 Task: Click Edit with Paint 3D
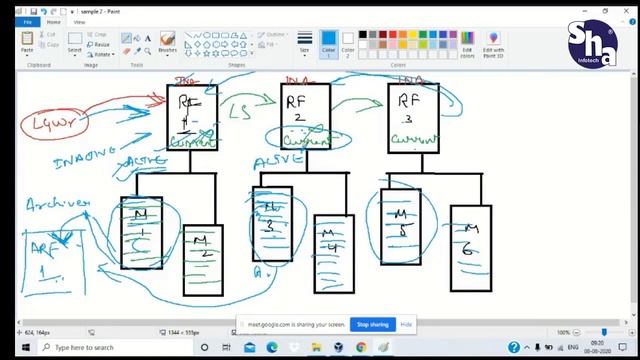tap(493, 44)
